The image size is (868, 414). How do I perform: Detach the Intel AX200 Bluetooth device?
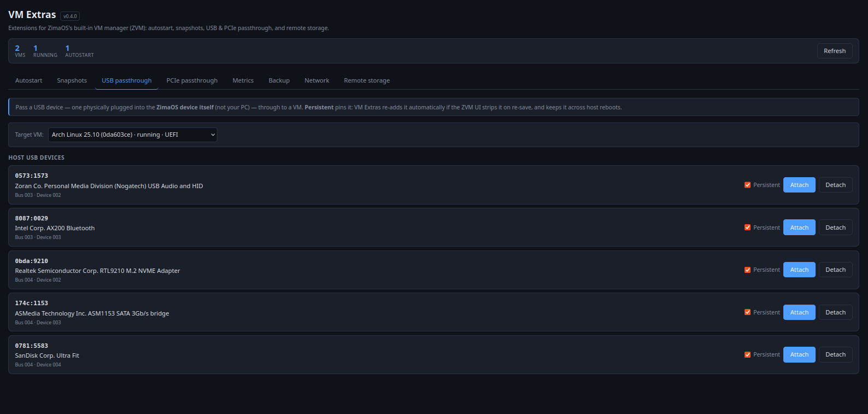(x=835, y=228)
